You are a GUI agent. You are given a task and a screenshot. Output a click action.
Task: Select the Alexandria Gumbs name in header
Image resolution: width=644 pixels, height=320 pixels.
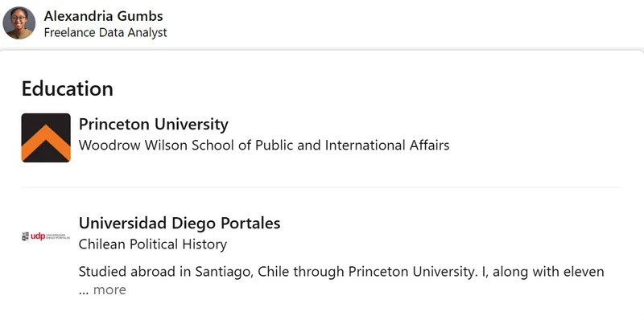(x=104, y=16)
